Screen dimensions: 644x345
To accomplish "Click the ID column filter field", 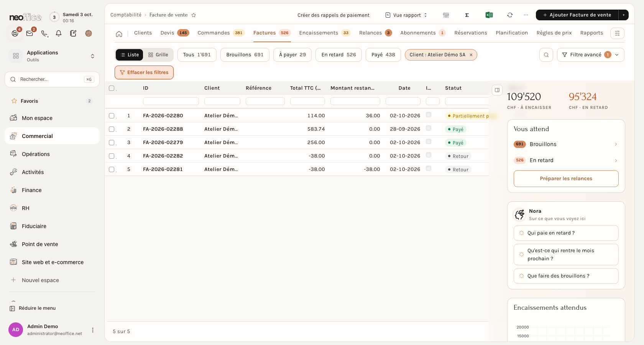I will (171, 101).
